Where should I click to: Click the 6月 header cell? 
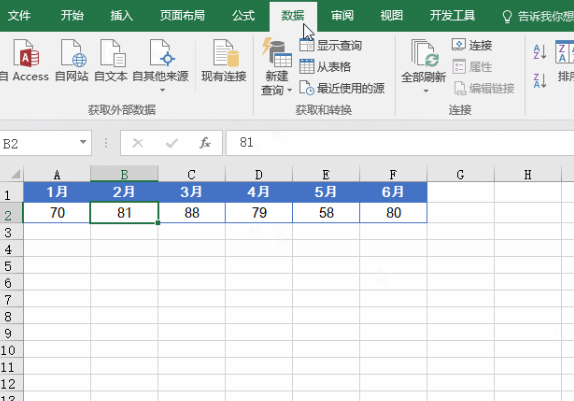point(393,192)
